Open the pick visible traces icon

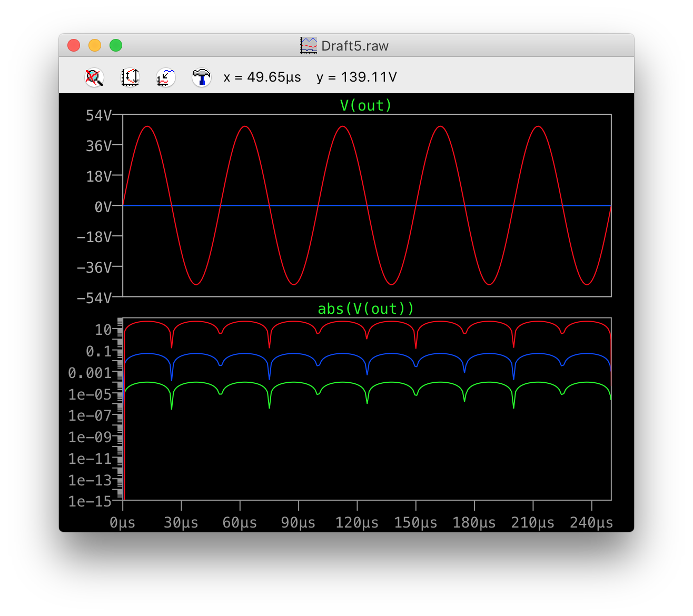click(x=166, y=77)
